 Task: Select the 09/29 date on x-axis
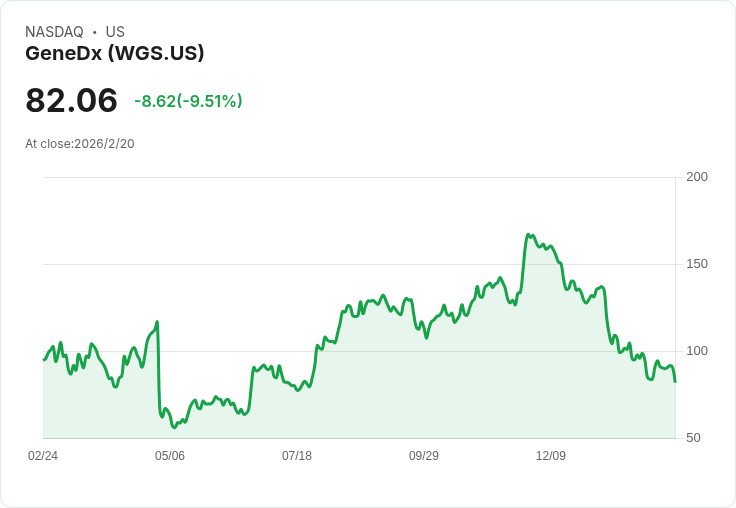click(x=424, y=456)
